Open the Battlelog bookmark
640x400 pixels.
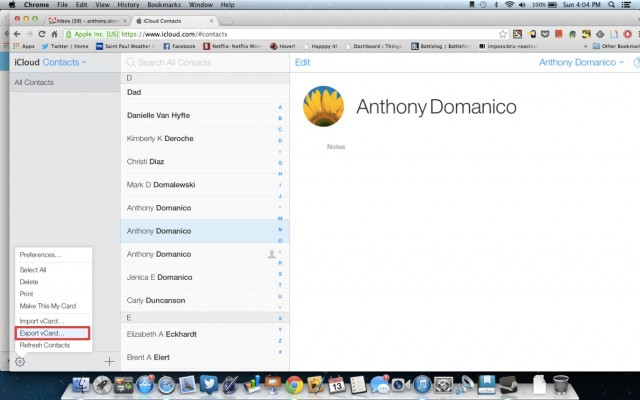pos(441,46)
